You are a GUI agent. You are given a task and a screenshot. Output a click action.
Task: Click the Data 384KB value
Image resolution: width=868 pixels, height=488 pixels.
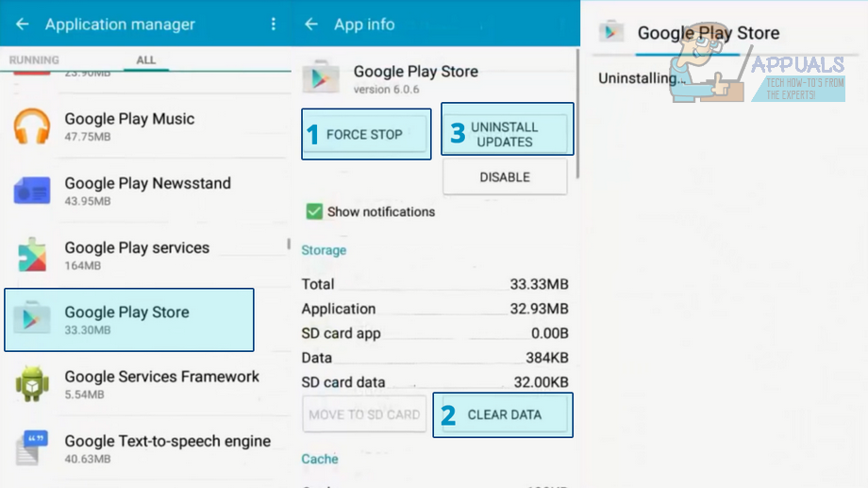547,358
